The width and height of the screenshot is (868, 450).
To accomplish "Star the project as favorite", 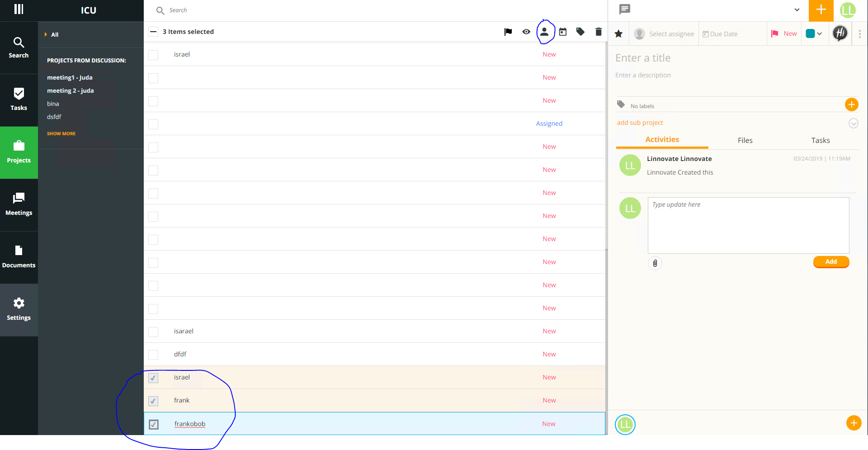I will [619, 33].
